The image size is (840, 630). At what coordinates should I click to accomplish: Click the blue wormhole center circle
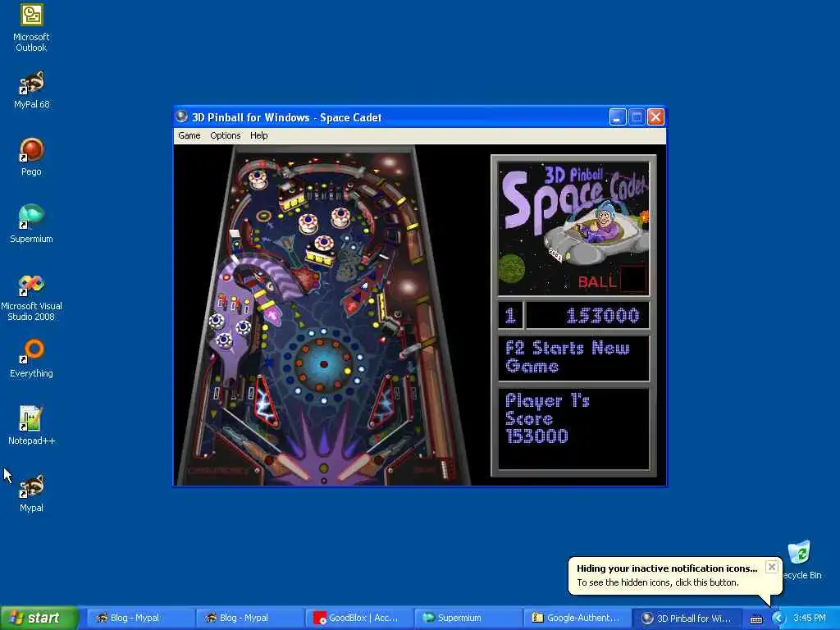tap(323, 364)
